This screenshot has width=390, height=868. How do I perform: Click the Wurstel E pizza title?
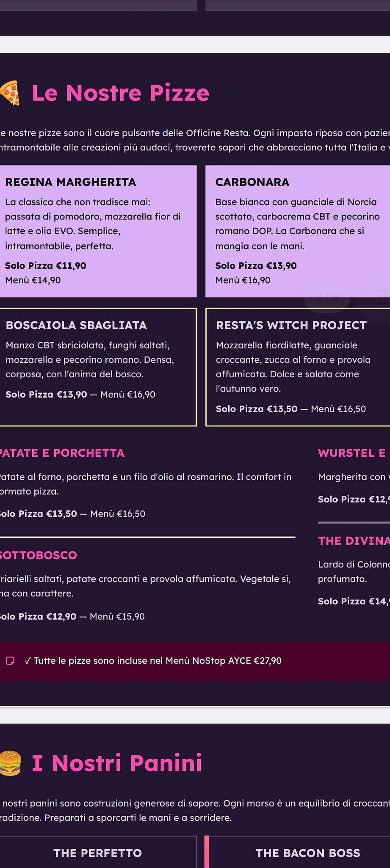352,453
